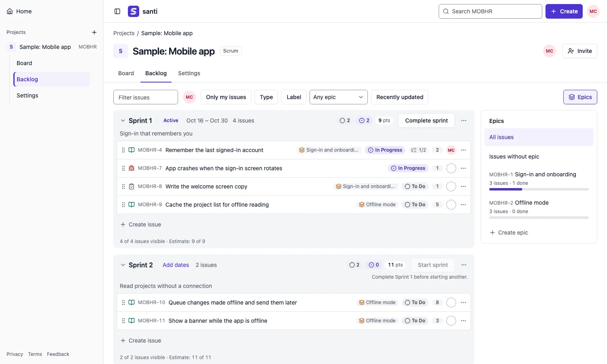Switch to the Board tab
The width and height of the screenshot is (607, 364).
(126, 73)
